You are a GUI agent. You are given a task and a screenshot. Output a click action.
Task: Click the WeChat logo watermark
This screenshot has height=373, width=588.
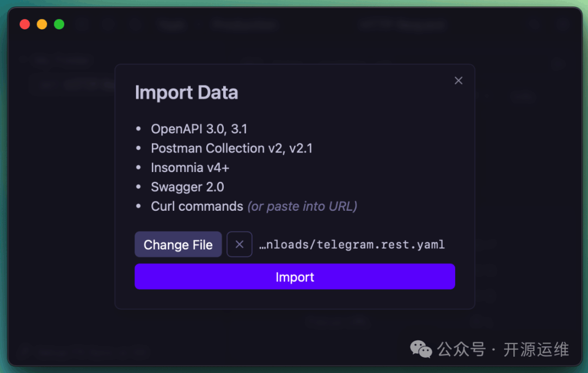pyautogui.click(x=421, y=349)
